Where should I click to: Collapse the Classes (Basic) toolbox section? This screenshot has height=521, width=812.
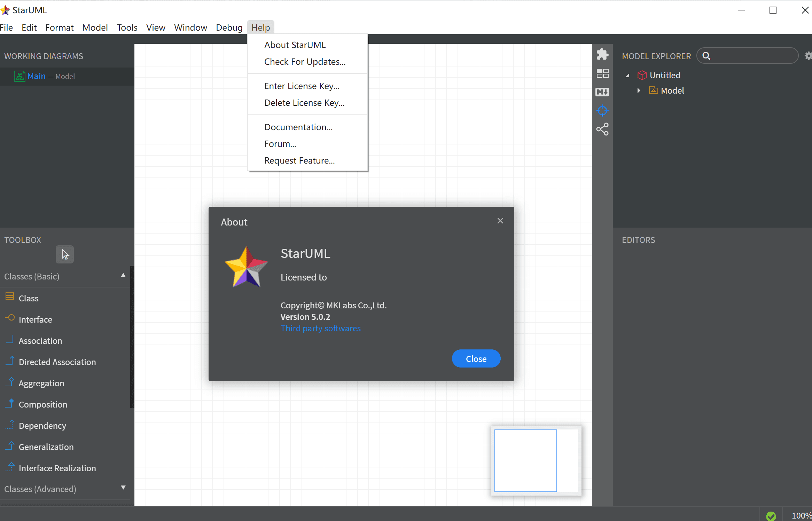[x=123, y=276]
